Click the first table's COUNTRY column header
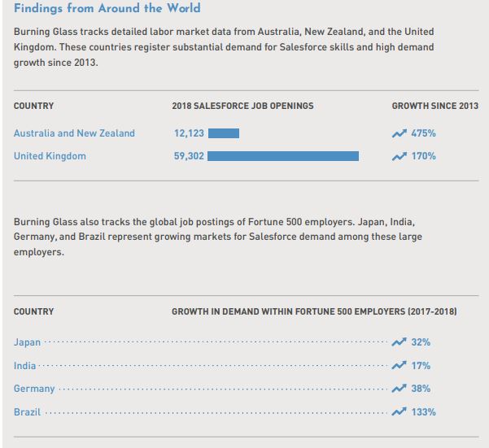The height and width of the screenshot is (448, 489). click(x=33, y=106)
